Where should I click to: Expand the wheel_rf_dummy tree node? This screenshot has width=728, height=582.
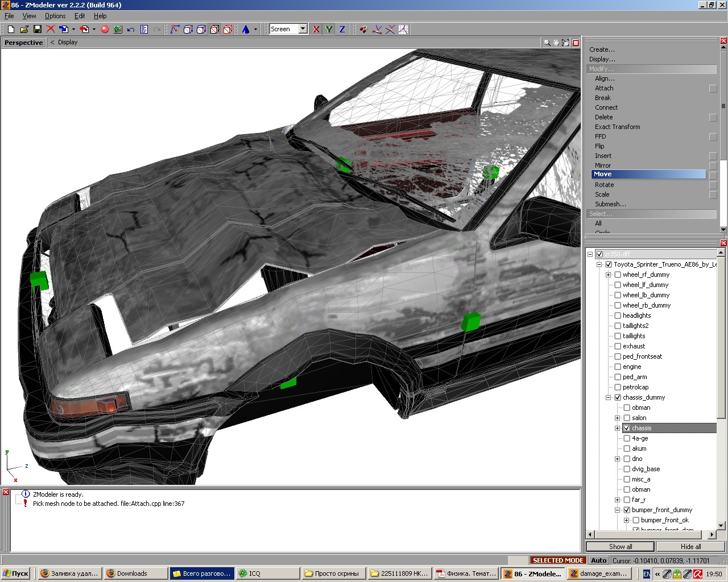608,275
